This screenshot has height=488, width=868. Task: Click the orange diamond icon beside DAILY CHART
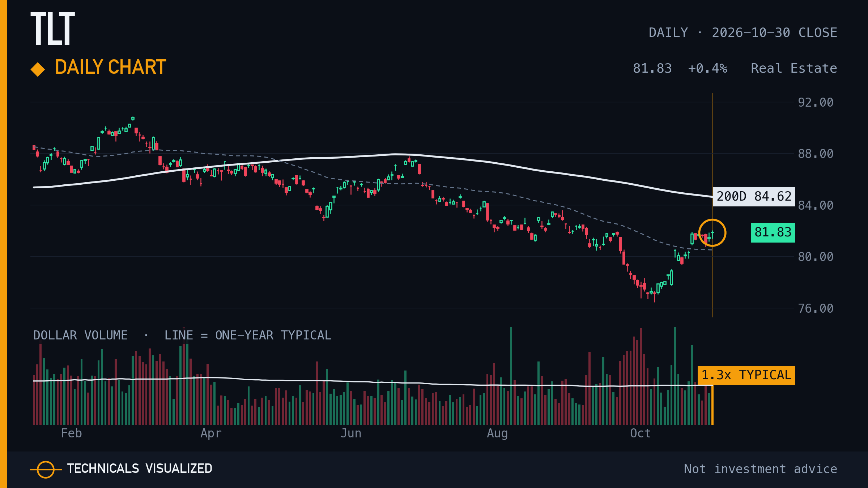[38, 69]
